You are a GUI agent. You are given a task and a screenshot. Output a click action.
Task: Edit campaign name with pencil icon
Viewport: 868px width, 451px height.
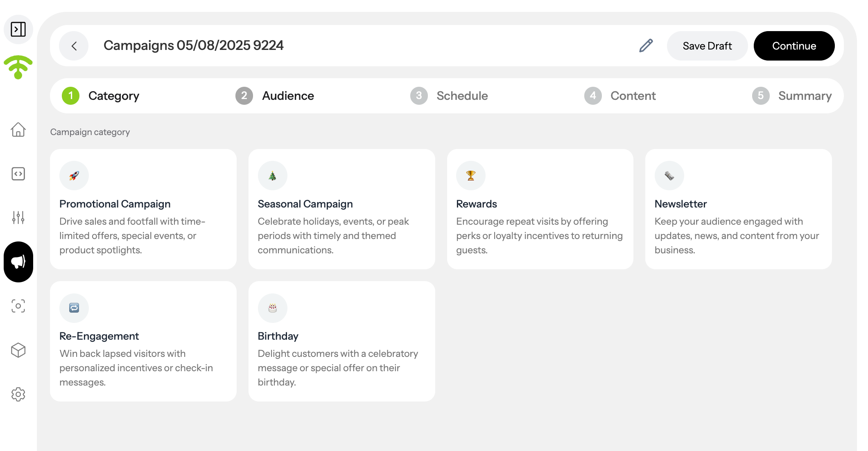pyautogui.click(x=646, y=45)
